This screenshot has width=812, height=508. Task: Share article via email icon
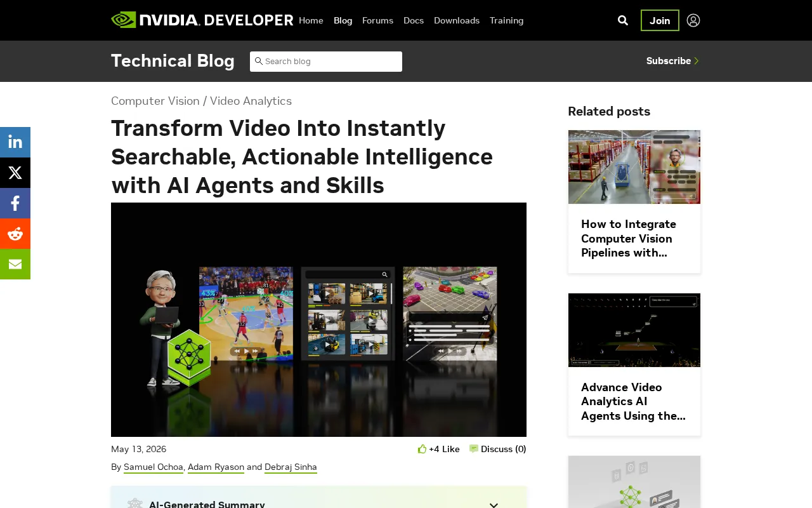(15, 264)
